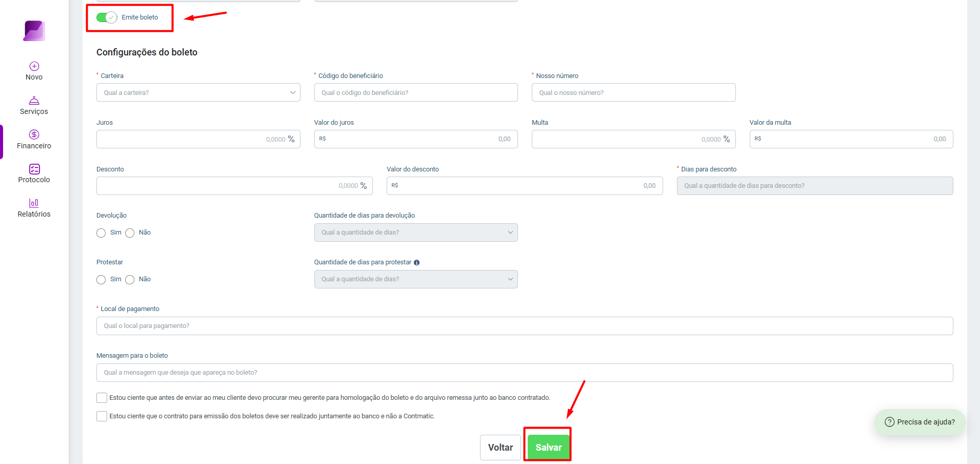Viewport: 980px width, 464px height.
Task: Focus the Mensagem para o boleto field
Action: (525, 373)
